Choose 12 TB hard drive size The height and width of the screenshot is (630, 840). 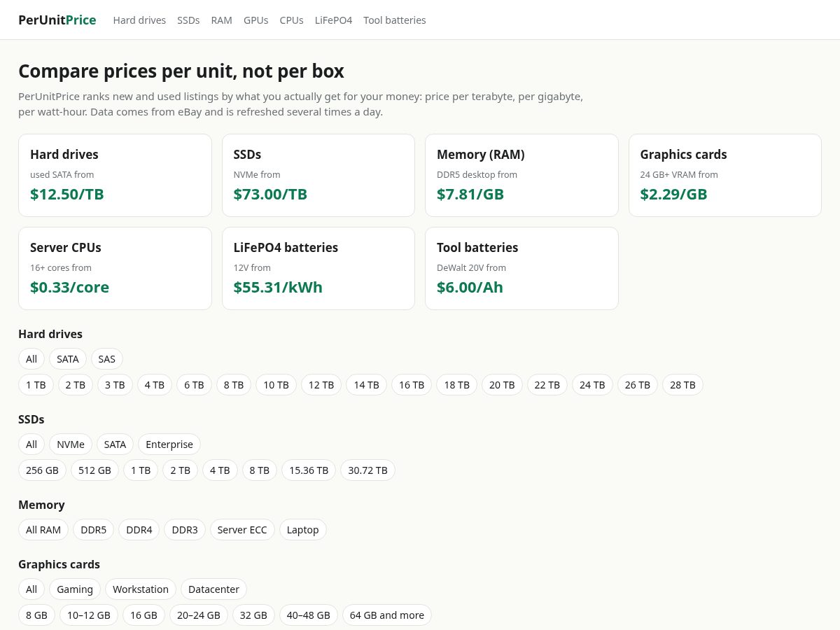tap(321, 385)
